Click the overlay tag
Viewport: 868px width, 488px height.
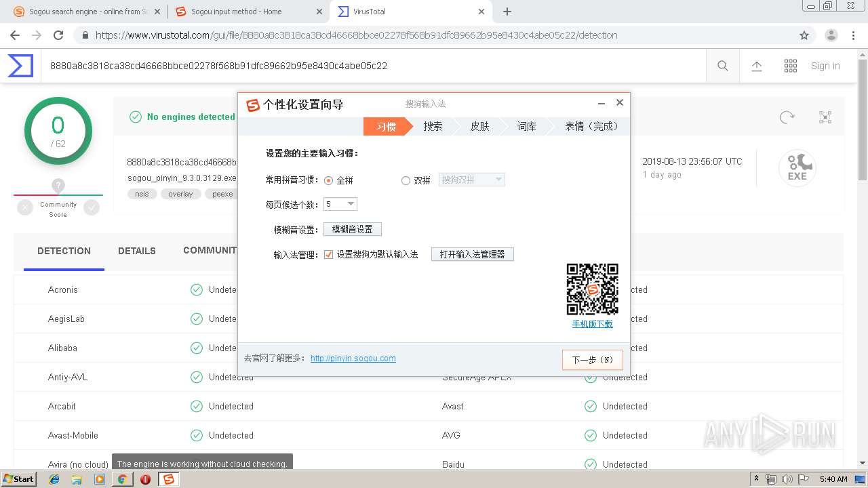pos(180,194)
